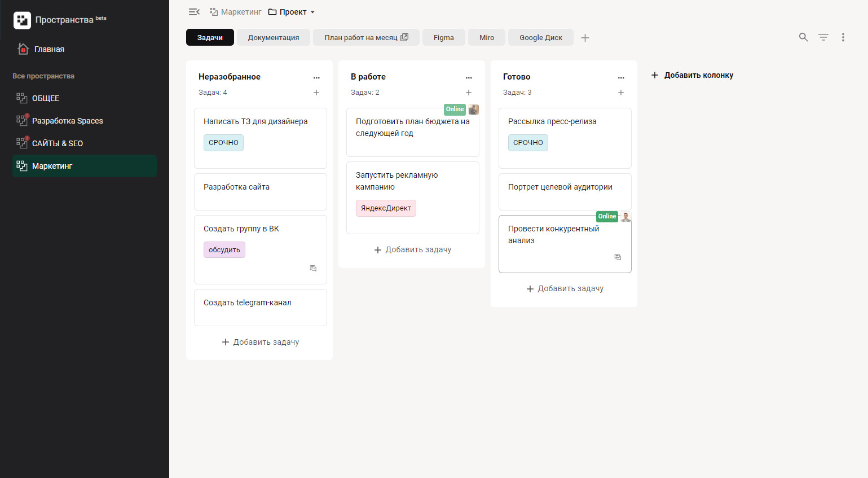Click Добавить колонку button
Image resolution: width=868 pixels, height=478 pixels.
pyautogui.click(x=692, y=75)
